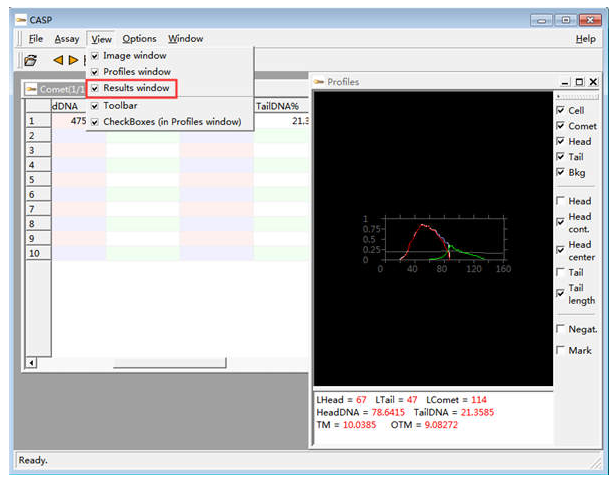This screenshot has width=612, height=480.
Task: Open the Assay menu
Action: 67,39
